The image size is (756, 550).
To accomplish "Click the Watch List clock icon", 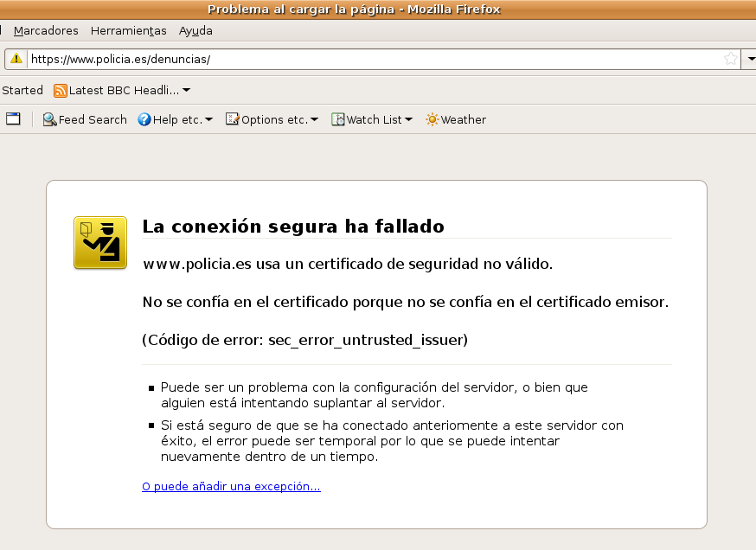I will (x=338, y=119).
